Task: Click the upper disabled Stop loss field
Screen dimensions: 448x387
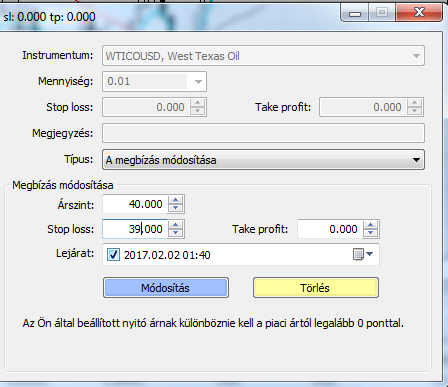Action: (146, 107)
